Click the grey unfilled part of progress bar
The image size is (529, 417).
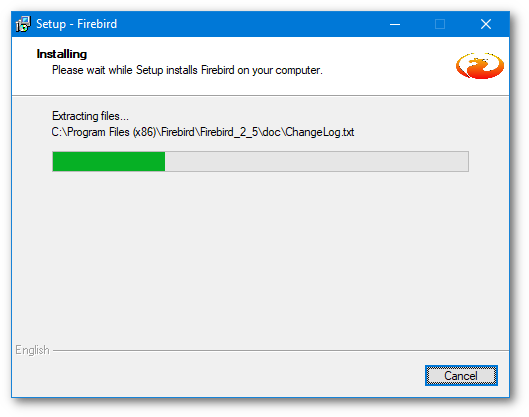click(316, 161)
